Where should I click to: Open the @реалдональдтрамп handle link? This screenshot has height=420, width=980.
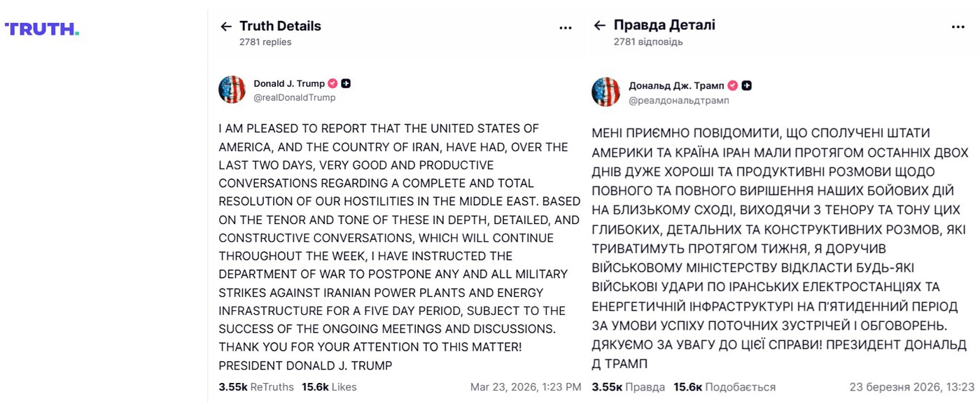pos(679,100)
